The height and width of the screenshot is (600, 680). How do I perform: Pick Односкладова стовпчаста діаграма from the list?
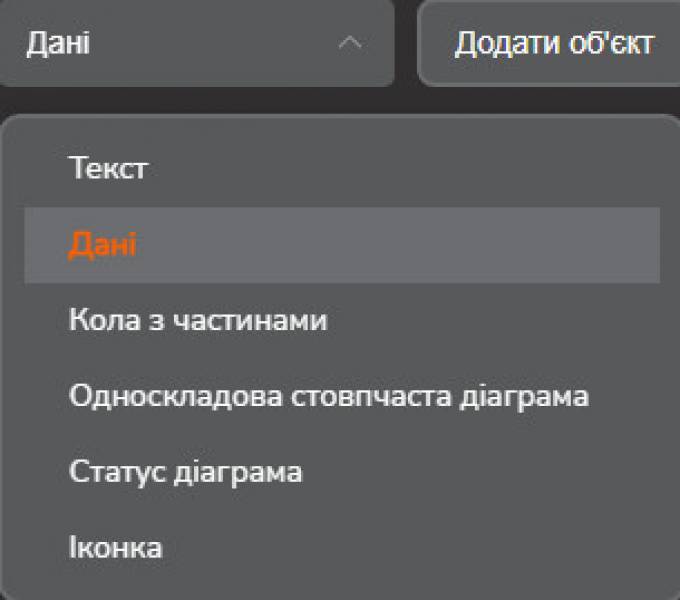(329, 396)
